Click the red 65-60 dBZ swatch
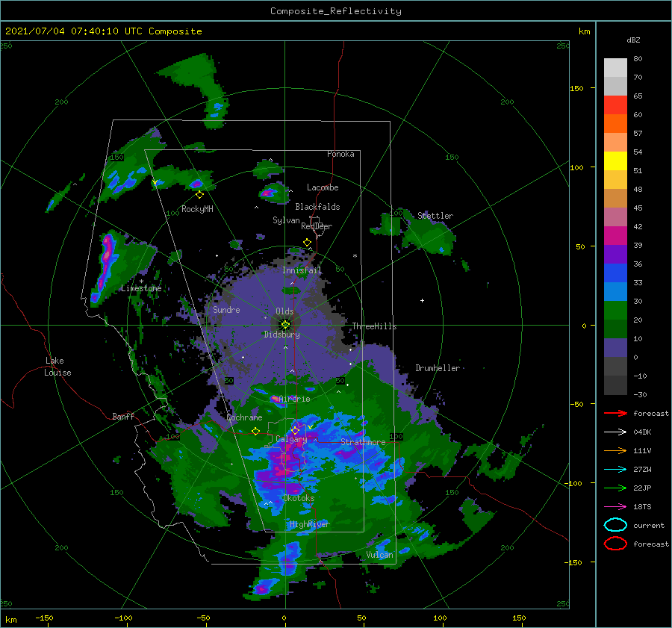The image size is (672, 628). pos(615,105)
